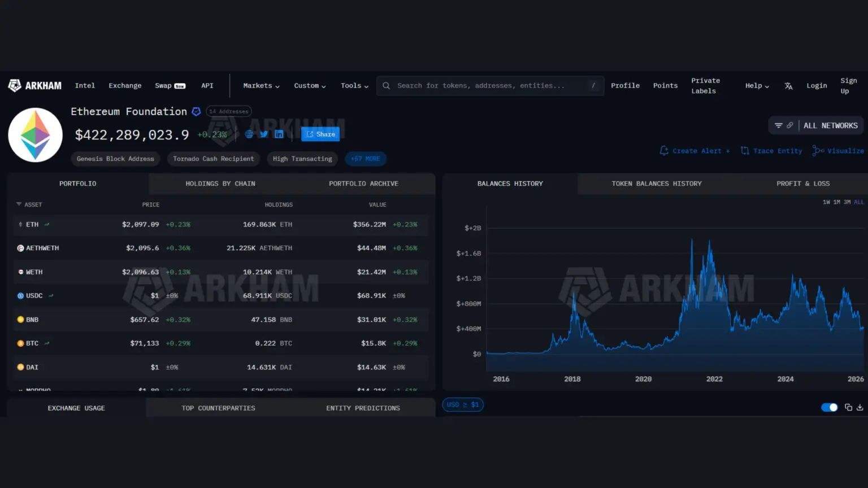Click the copy icon beside download
868x488 pixels.
848,407
